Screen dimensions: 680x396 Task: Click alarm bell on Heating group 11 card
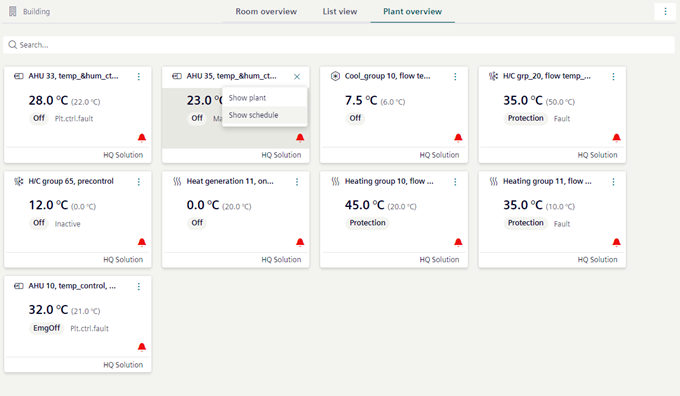[616, 242]
